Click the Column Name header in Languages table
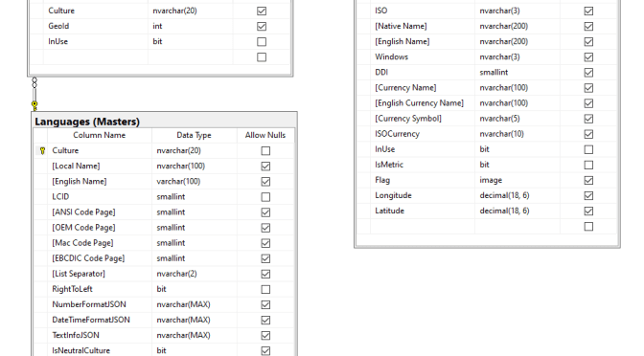The height and width of the screenshot is (356, 644). coord(100,135)
